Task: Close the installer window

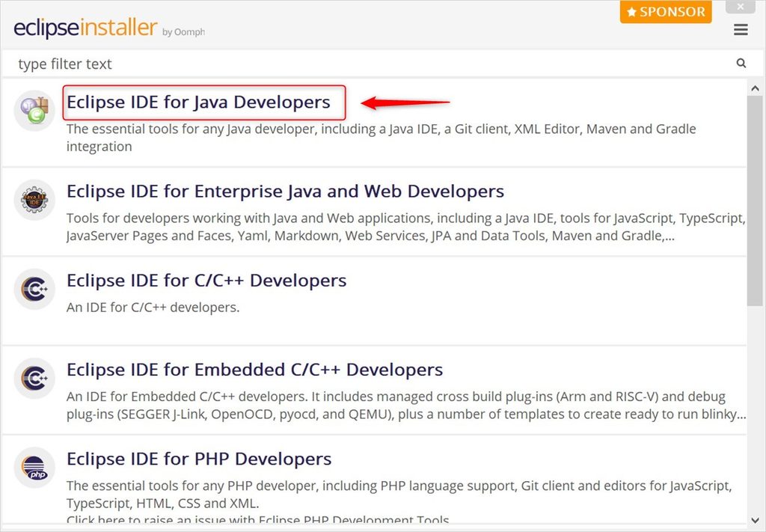Action: (741, 7)
